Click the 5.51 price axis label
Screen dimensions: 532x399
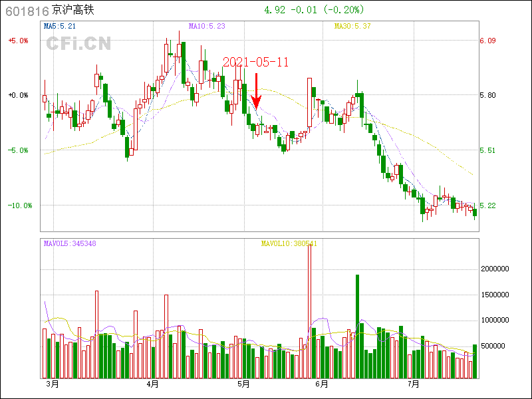487,150
